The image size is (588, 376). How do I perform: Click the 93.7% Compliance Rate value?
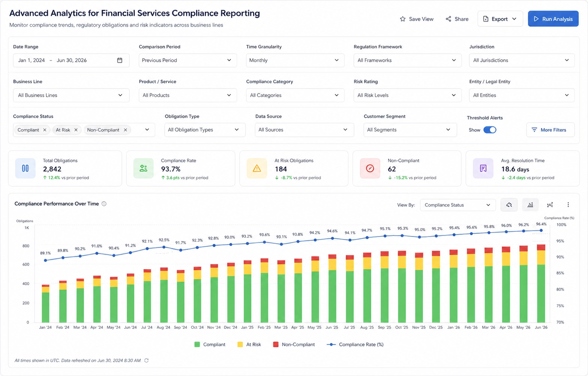click(171, 169)
